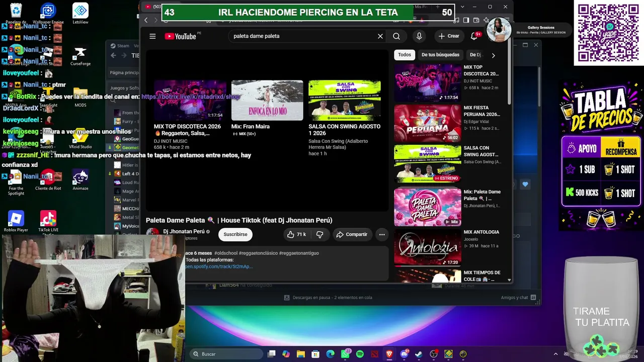This screenshot has height=362, width=644.
Task: Switch to Brave browser on taskbar
Action: (x=389, y=354)
